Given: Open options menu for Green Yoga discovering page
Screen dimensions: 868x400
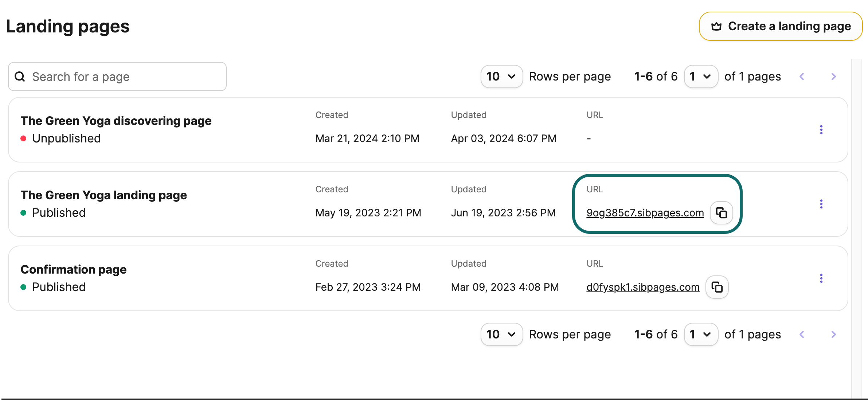Looking at the screenshot, I should pyautogui.click(x=821, y=130).
